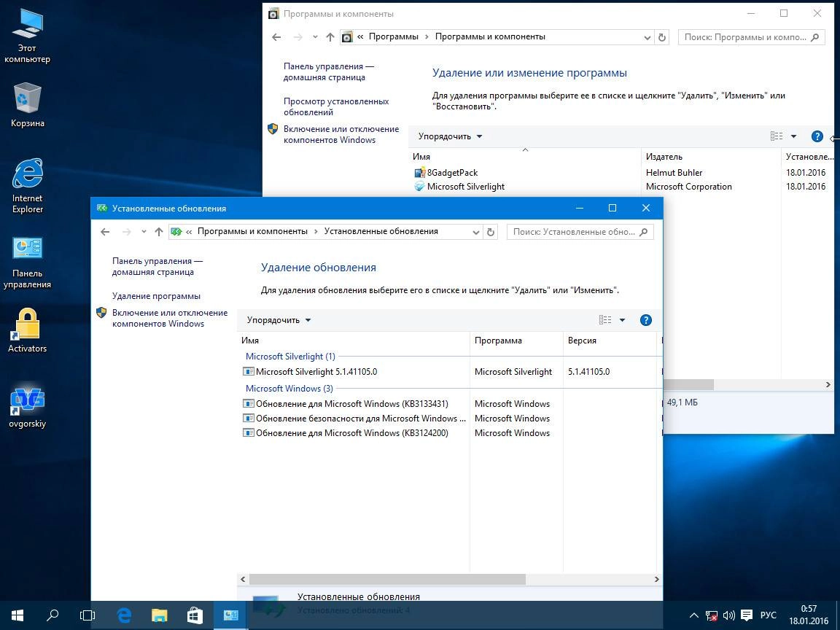Open Панель управления desktop shortcut
The image size is (840, 630).
click(27, 262)
